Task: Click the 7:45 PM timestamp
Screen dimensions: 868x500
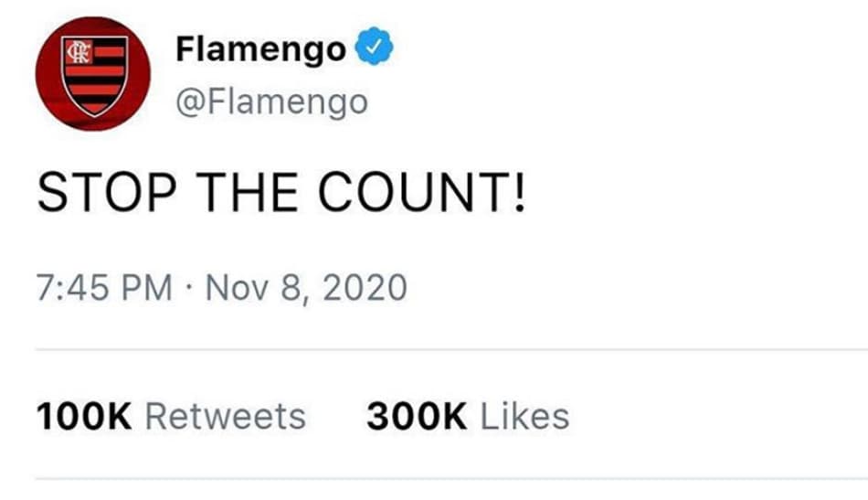Action: [x=105, y=288]
